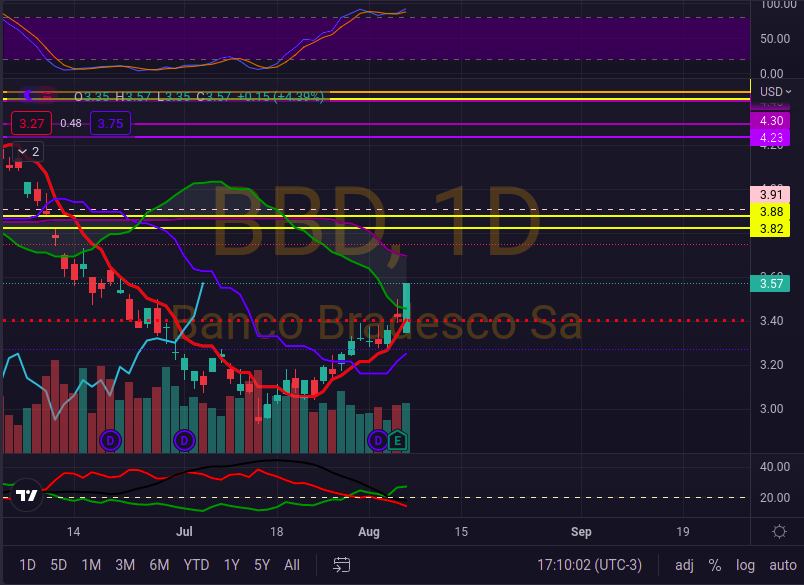Viewport: 804px width, 585px height.
Task: Click the Sep label on the time axis
Action: (581, 532)
